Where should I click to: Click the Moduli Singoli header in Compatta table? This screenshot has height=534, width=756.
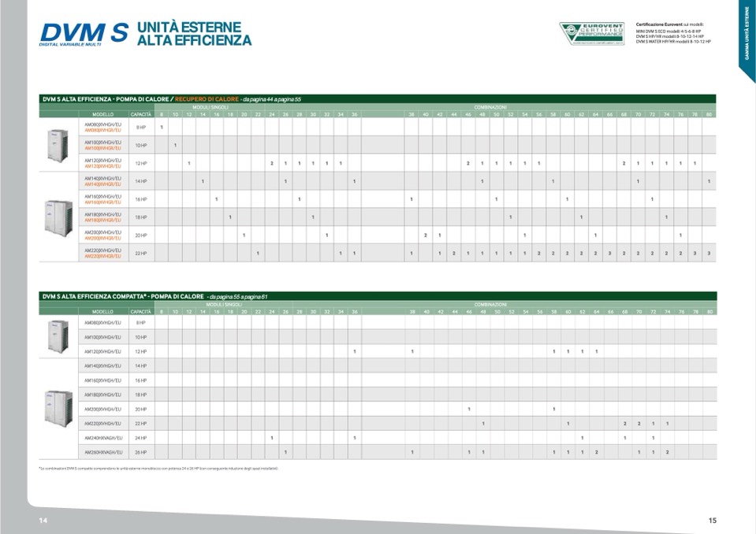click(223, 304)
